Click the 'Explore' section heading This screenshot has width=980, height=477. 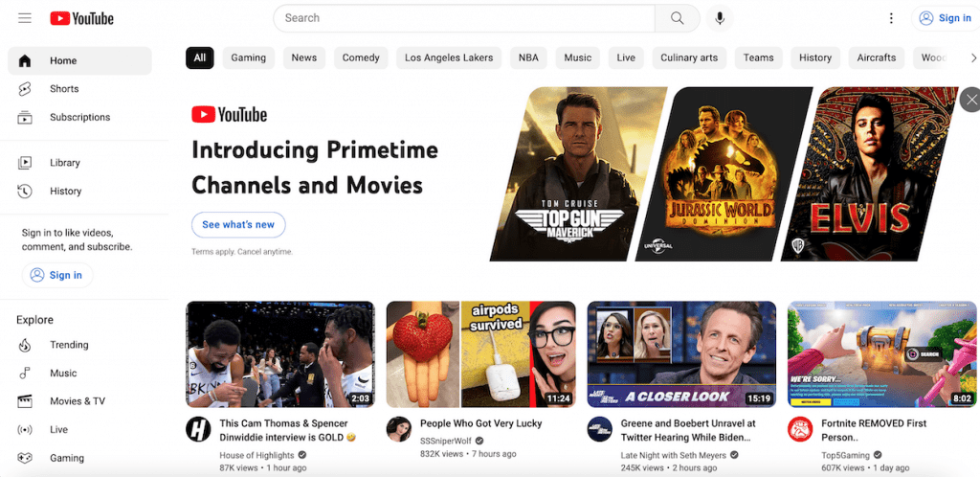point(35,320)
